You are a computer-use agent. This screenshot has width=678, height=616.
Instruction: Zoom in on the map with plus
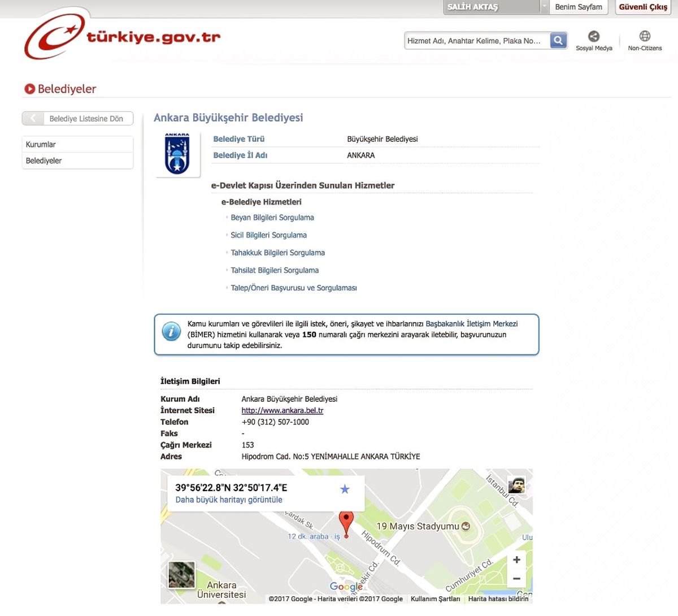[x=516, y=559]
